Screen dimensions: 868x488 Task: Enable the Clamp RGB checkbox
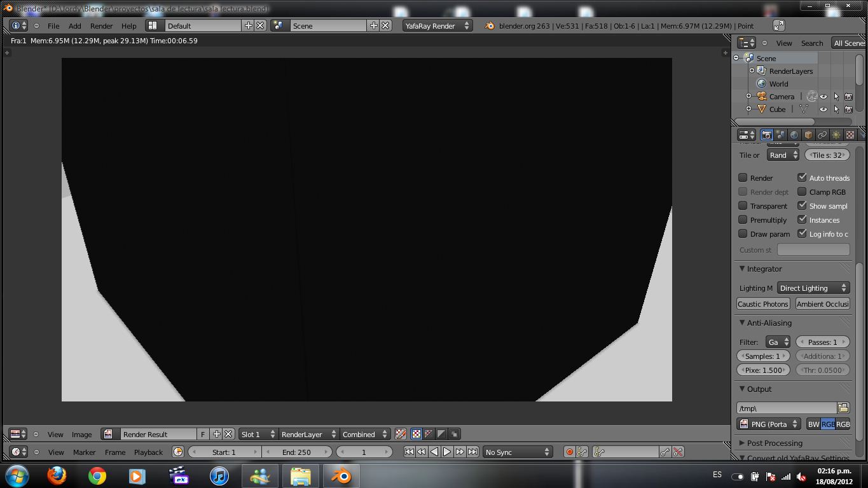tap(802, 192)
